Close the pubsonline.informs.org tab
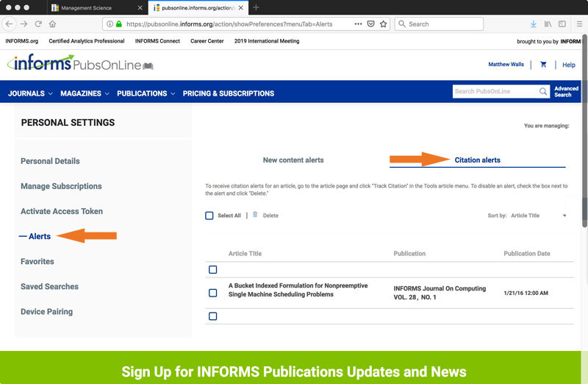The width and height of the screenshot is (588, 384). [241, 7]
